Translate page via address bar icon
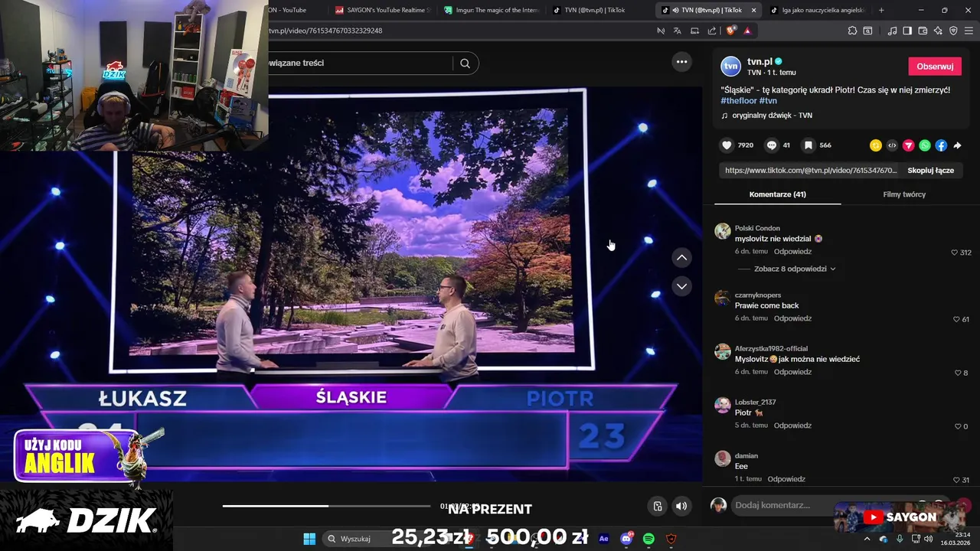The height and width of the screenshot is (551, 980). [x=678, y=31]
